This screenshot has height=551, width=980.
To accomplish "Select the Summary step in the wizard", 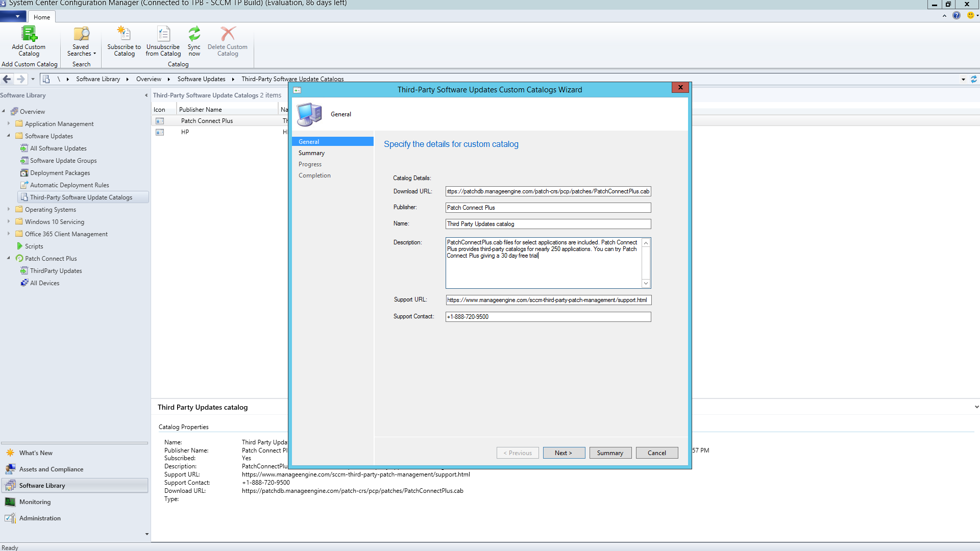I will pos(311,153).
